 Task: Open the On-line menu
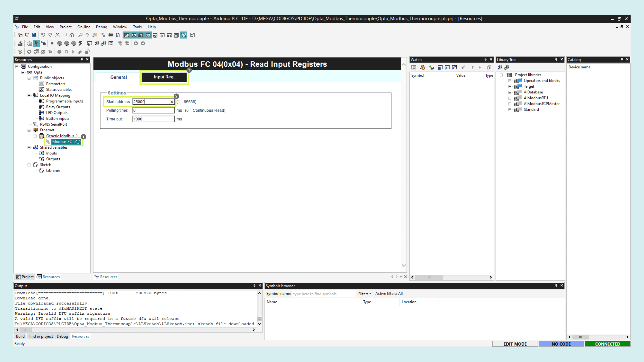click(x=84, y=27)
